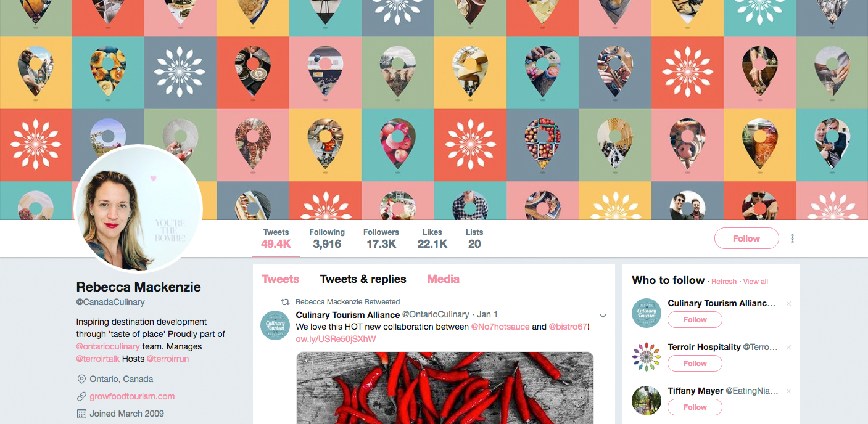Image resolution: width=868 pixels, height=424 pixels.
Task: Follow Terroir Hospitality
Action: pyautogui.click(x=695, y=364)
